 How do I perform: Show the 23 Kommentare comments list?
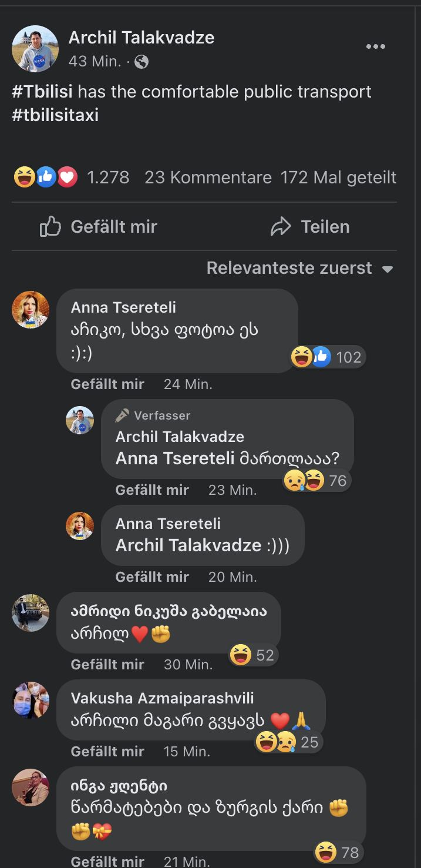coord(208,177)
